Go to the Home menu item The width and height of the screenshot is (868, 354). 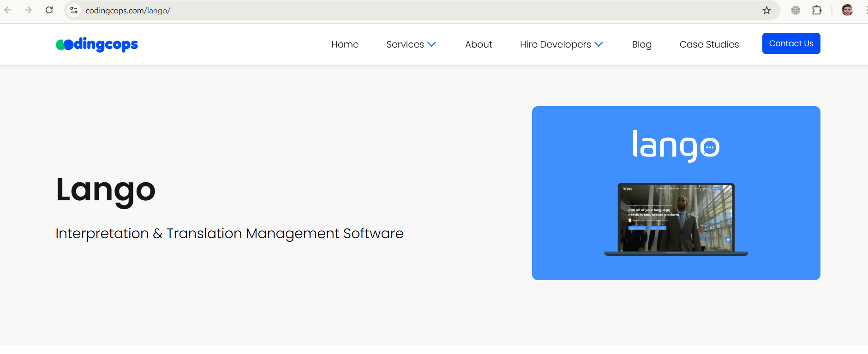tap(345, 44)
